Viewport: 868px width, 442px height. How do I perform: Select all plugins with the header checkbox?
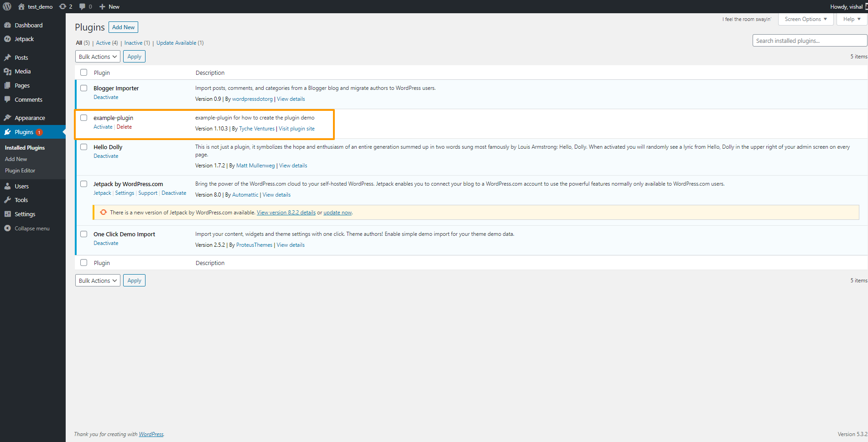[84, 72]
